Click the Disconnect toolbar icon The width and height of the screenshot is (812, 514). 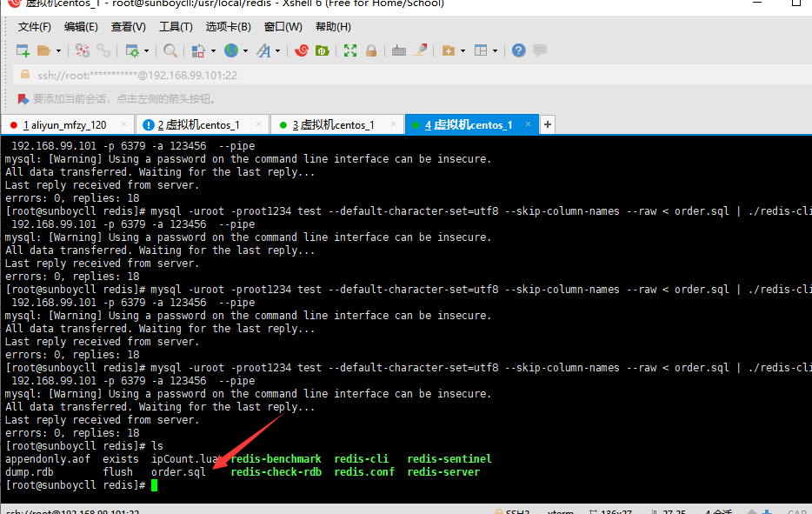pyautogui.click(x=83, y=50)
